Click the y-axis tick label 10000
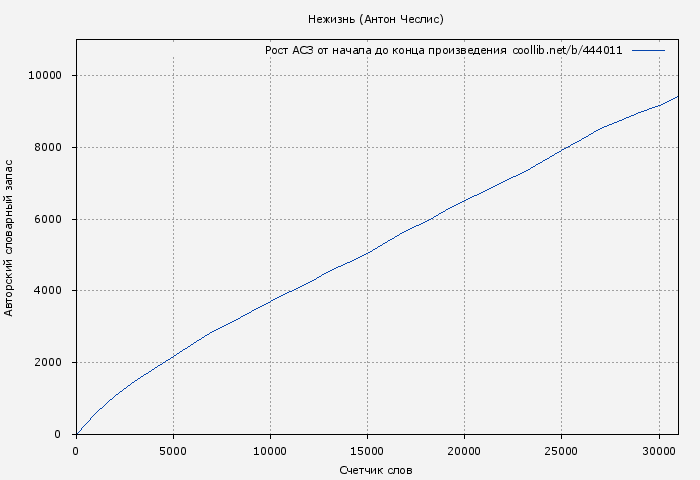Screen dimensions: 700x480 (x=45, y=76)
